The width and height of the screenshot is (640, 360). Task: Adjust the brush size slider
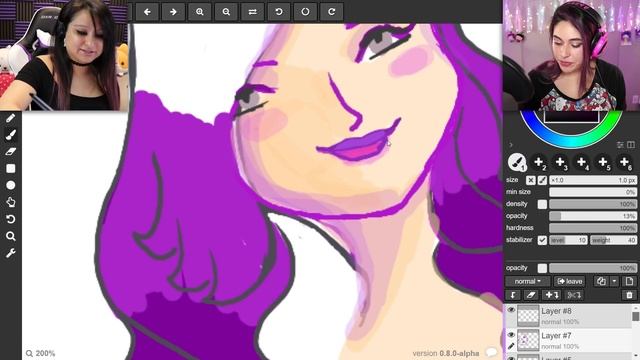pos(593,180)
